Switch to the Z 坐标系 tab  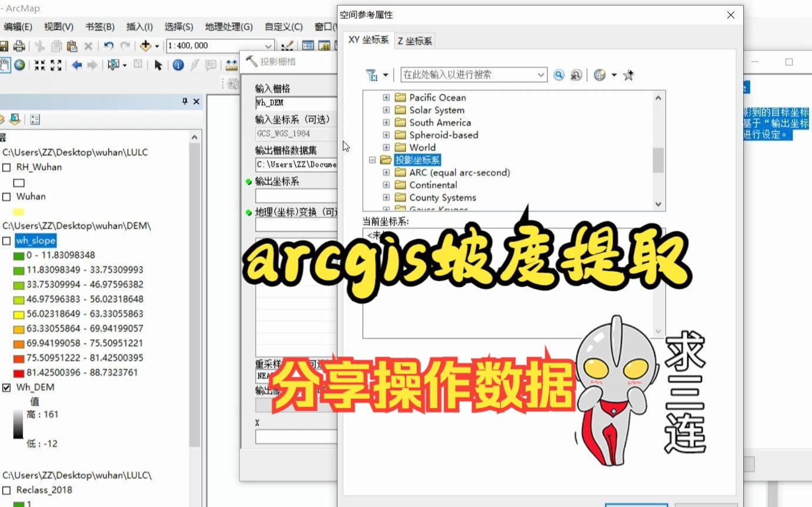tap(415, 41)
